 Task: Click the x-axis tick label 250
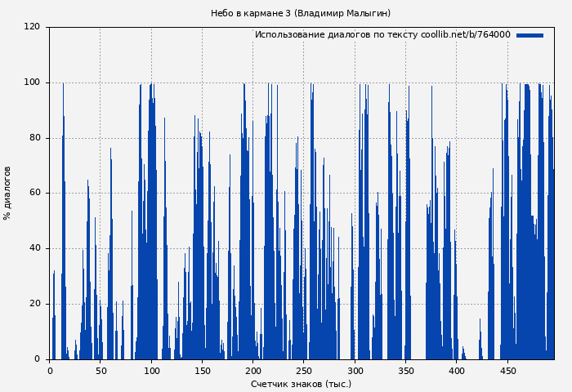tap(304, 371)
